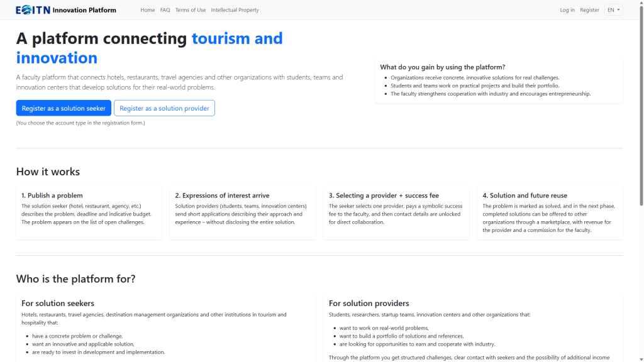Image resolution: width=644 pixels, height=362 pixels.
Task: Click the Register link in the header
Action: (589, 10)
